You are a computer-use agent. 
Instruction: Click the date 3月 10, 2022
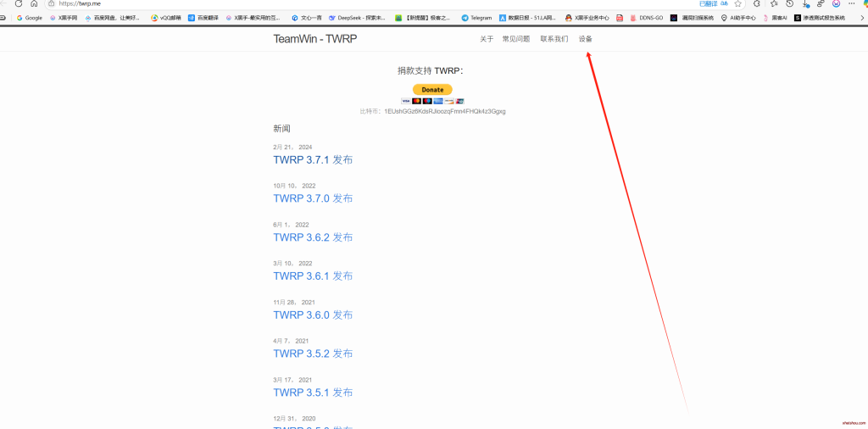[292, 264]
